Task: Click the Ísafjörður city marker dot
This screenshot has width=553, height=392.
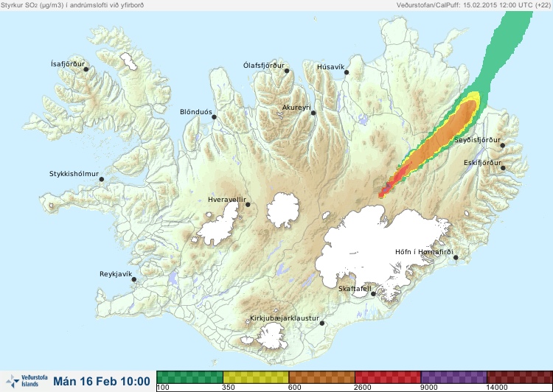Action: pyautogui.click(x=86, y=69)
